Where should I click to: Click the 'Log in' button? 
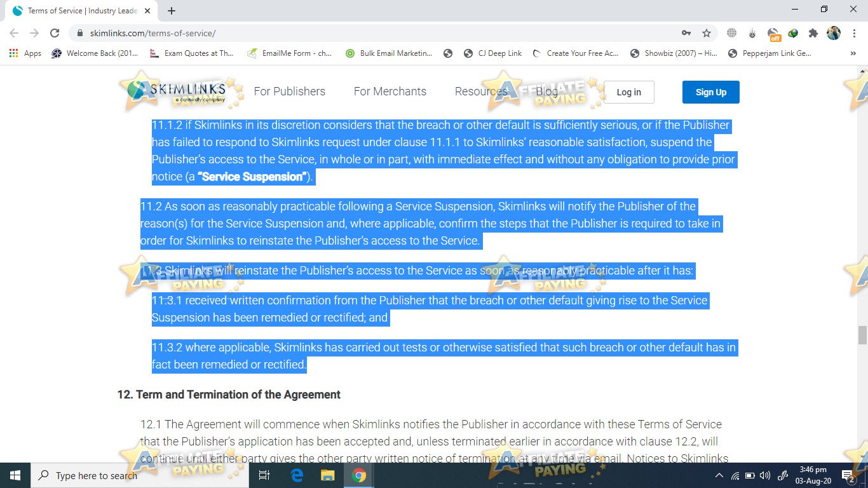point(629,92)
